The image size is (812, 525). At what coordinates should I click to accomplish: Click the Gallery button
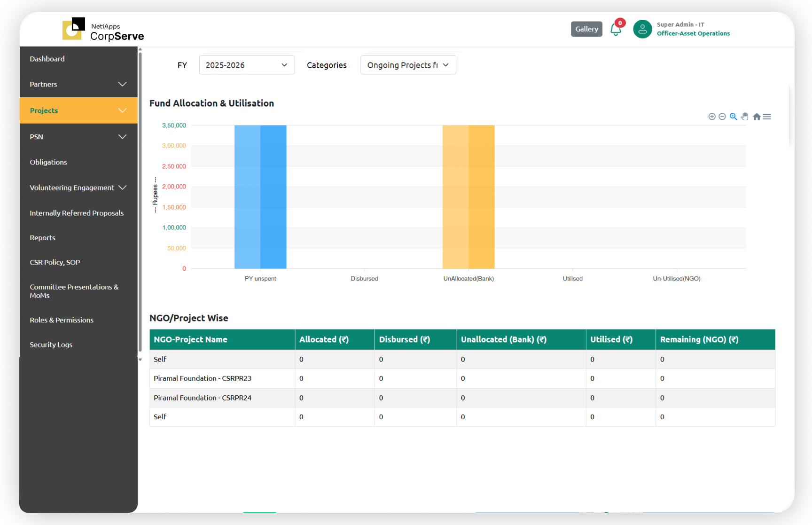point(586,29)
